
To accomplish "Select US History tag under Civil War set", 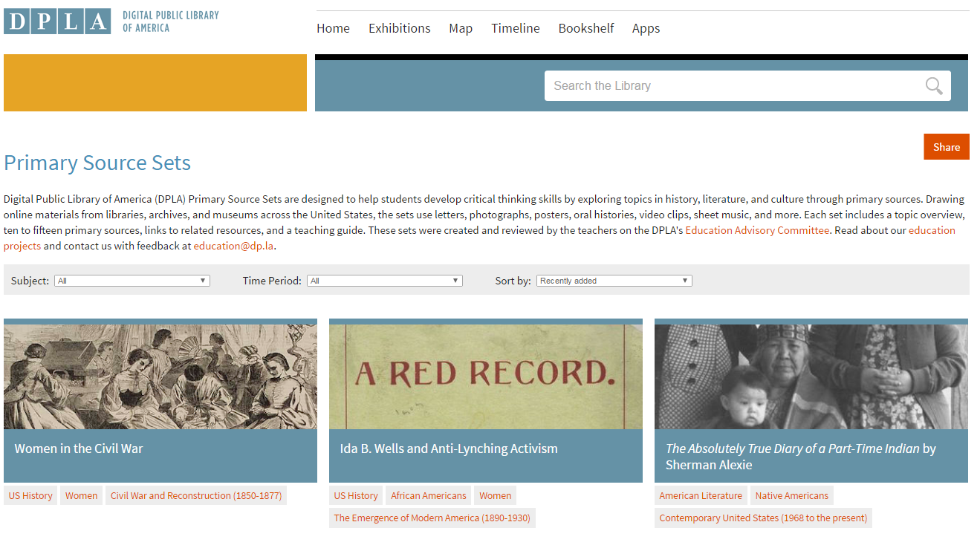I will (x=30, y=495).
